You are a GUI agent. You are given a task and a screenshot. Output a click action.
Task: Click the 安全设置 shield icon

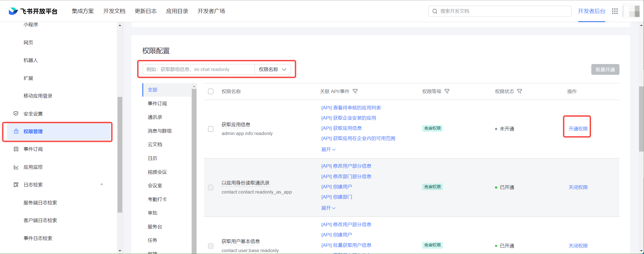[x=16, y=113]
